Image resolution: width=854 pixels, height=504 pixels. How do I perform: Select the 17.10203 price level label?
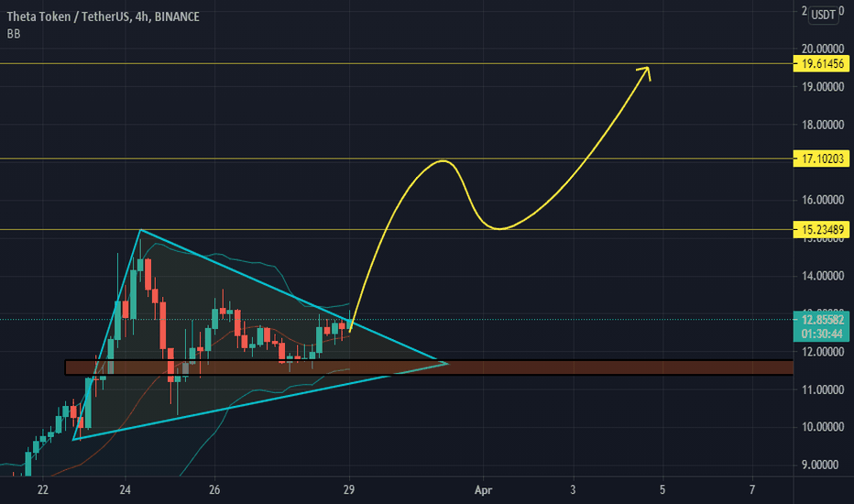click(821, 159)
